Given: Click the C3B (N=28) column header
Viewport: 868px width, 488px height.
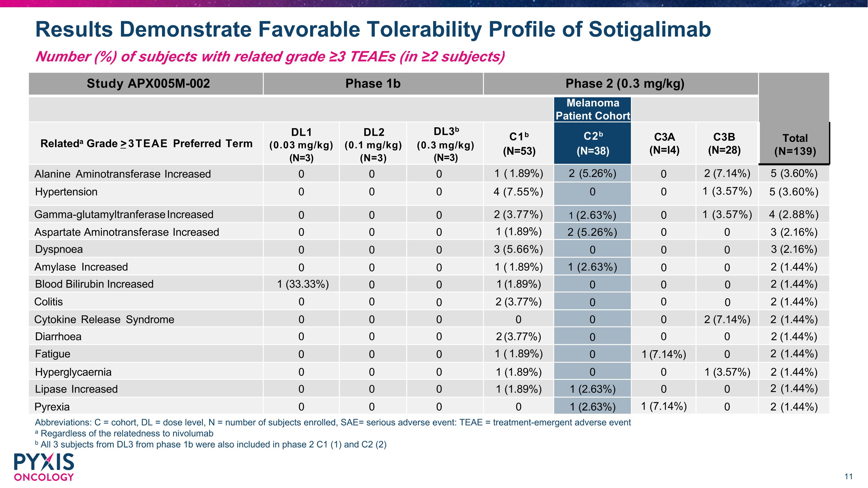Looking at the screenshot, I should 724,143.
